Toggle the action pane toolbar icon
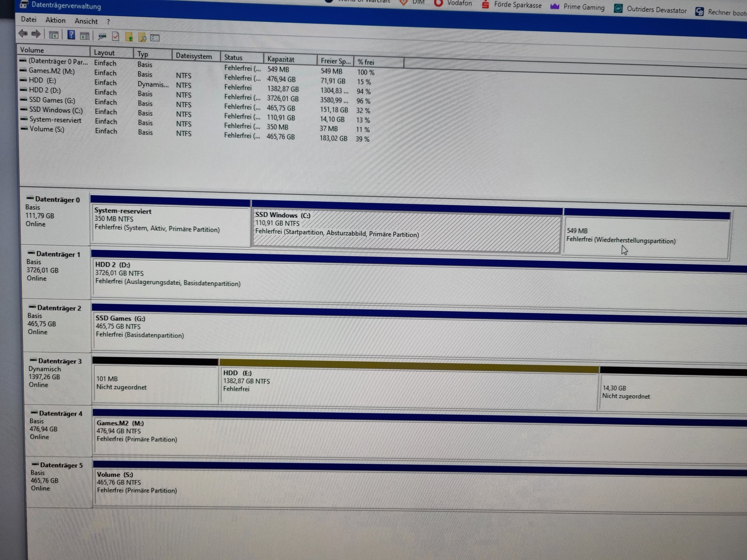The height and width of the screenshot is (560, 747). coord(84,36)
